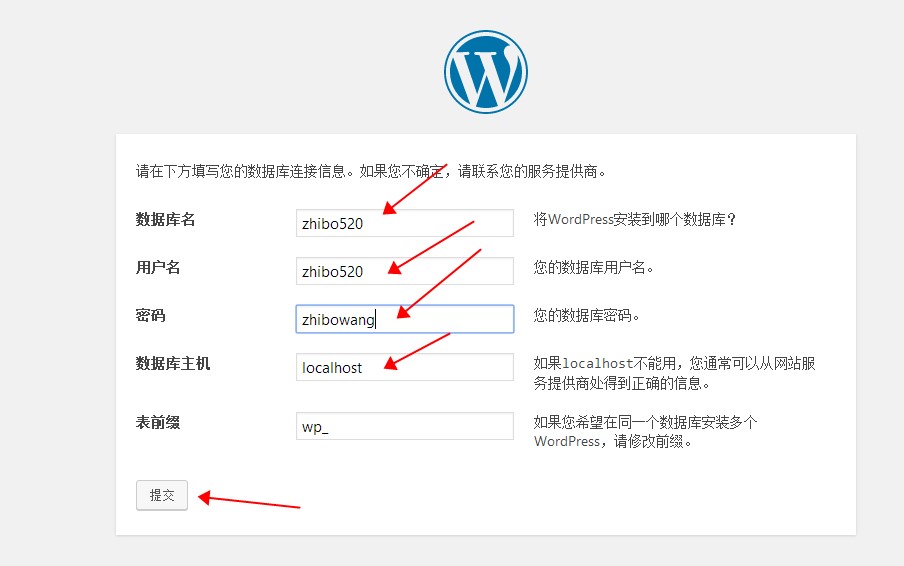Click the WordPress logo at top
The height and width of the screenshot is (566, 904).
click(485, 71)
